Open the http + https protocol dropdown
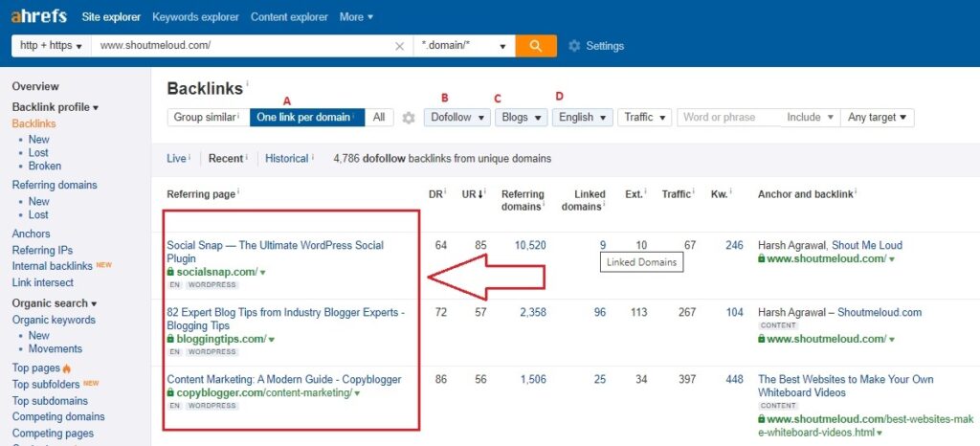The height and width of the screenshot is (446, 980). [x=52, y=46]
